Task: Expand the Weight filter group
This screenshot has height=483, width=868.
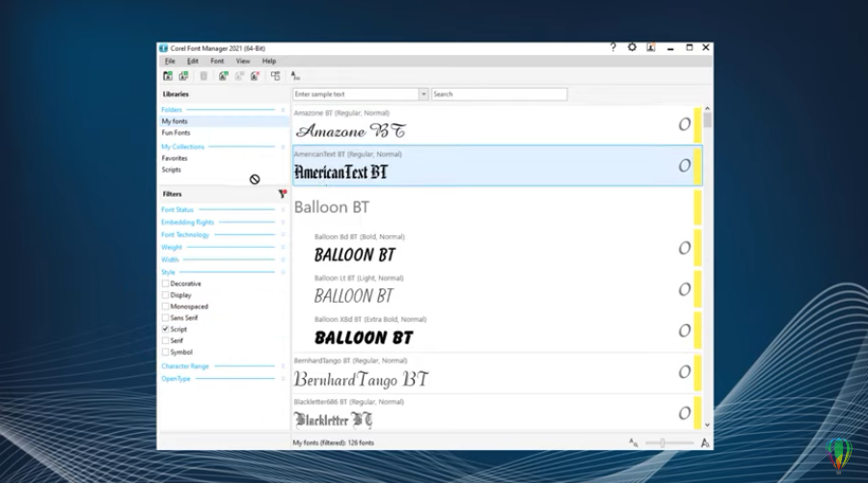Action: [x=283, y=248]
